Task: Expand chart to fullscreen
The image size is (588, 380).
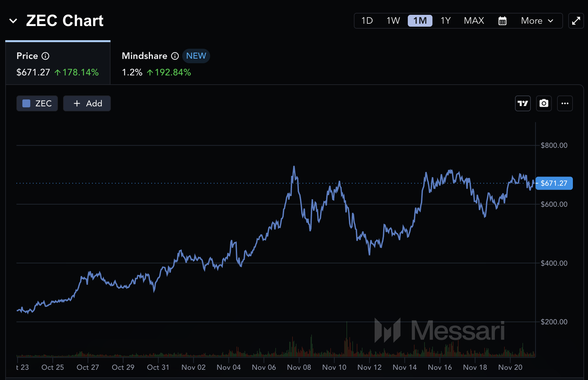Action: point(576,20)
